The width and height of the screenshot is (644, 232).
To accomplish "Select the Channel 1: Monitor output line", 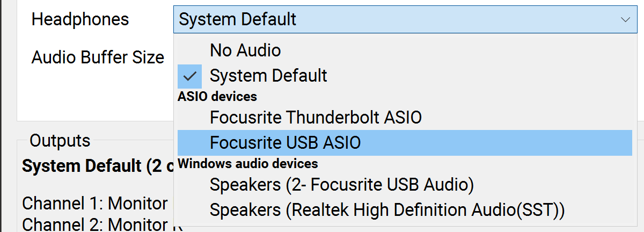I will pos(94,204).
